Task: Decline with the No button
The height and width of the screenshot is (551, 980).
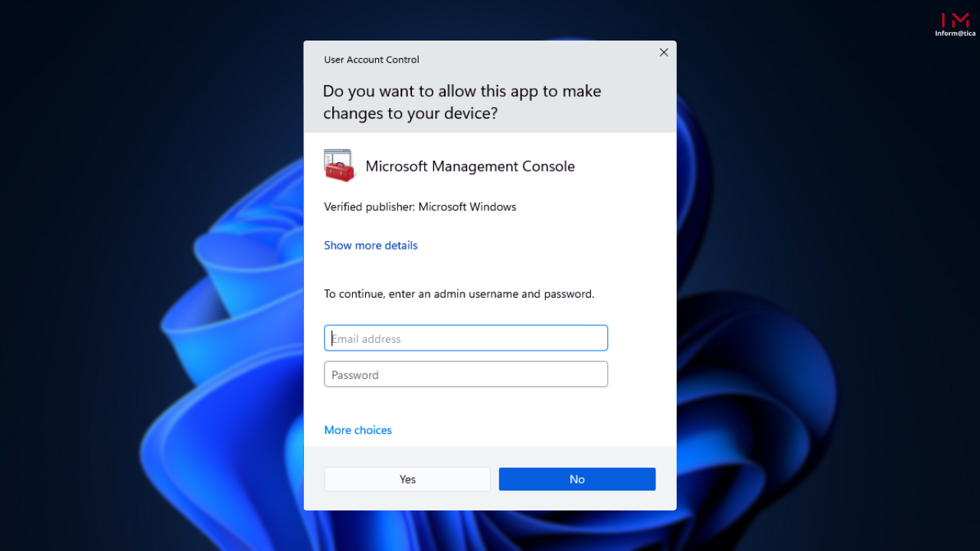Action: 577,479
